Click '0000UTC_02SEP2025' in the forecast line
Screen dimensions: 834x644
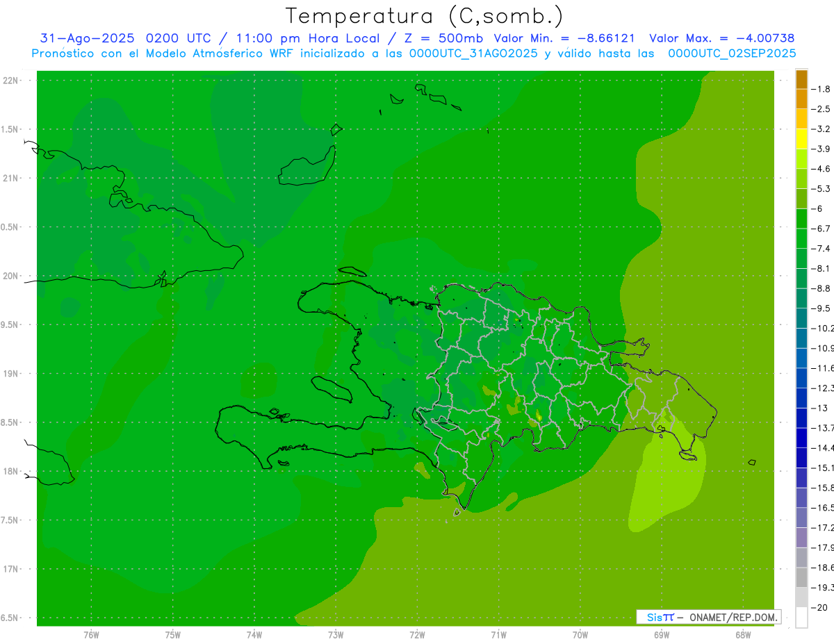(732, 53)
